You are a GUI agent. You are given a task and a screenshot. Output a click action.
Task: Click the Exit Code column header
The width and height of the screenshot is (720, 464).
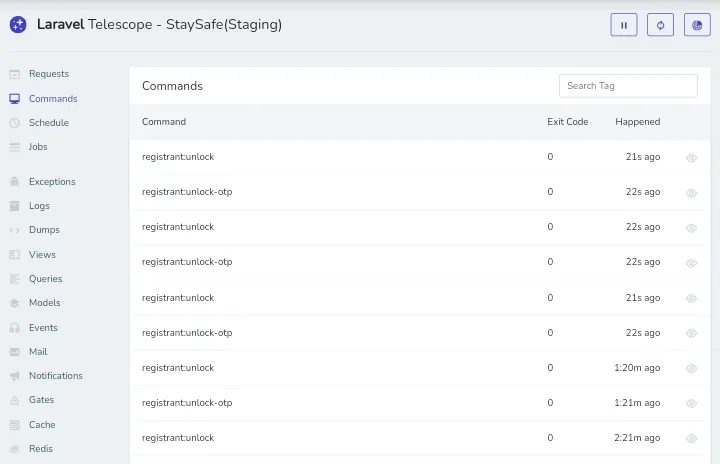[568, 122]
